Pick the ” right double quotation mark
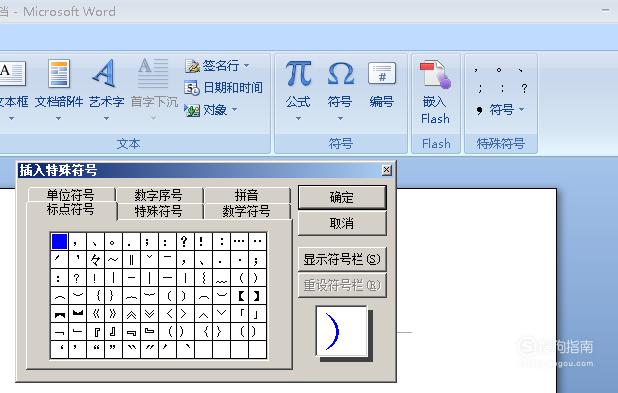Viewport: 618px width, 393px height. 113,349
